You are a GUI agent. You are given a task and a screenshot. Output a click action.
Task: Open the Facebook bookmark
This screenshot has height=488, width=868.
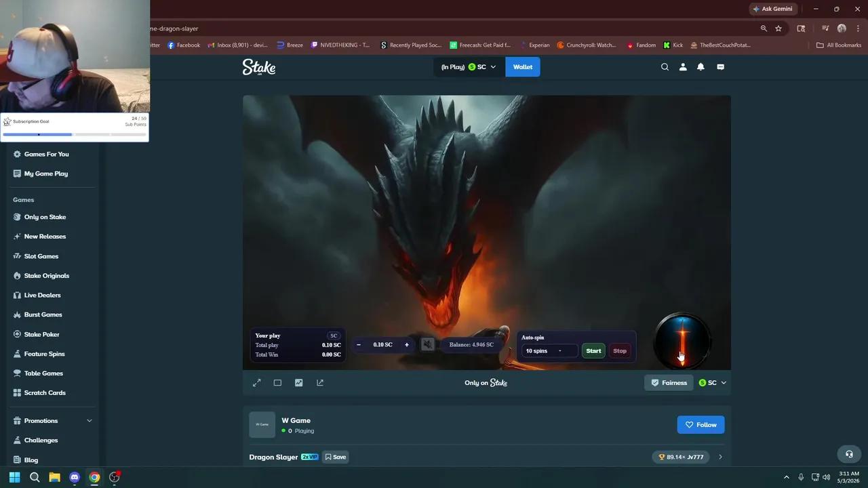pos(184,45)
